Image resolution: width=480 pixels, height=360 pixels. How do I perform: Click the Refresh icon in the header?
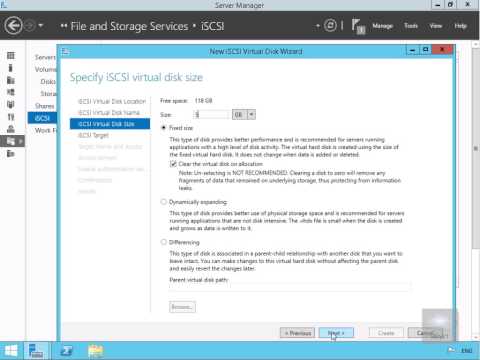(x=330, y=25)
